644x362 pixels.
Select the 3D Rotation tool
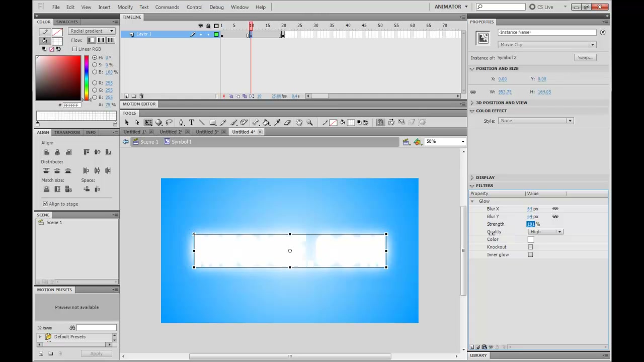click(158, 122)
